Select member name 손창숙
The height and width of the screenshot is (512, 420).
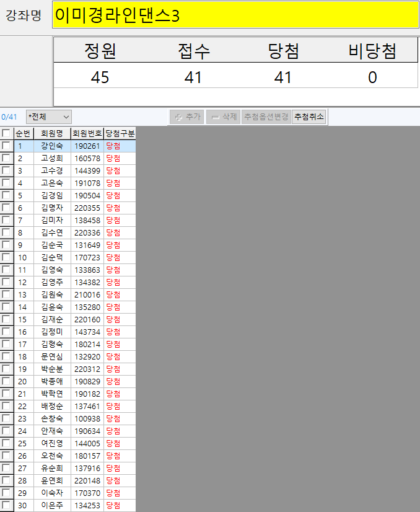pos(52,419)
